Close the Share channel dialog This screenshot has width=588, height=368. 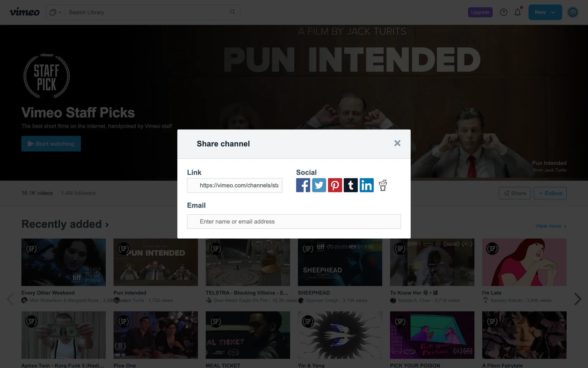(x=397, y=143)
